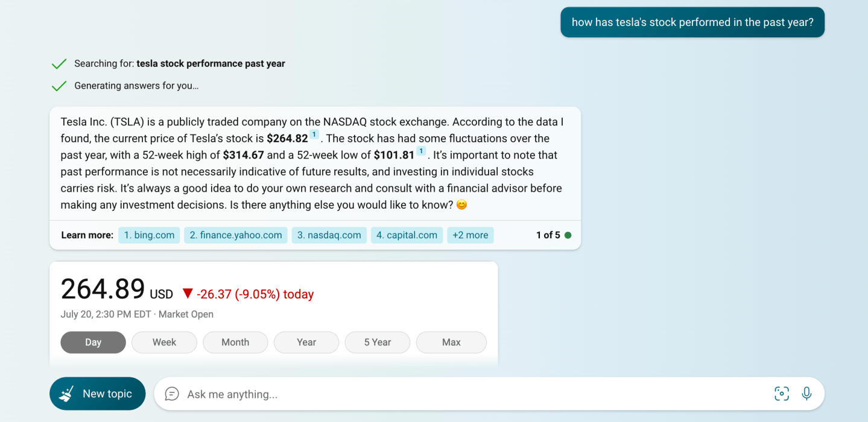Open the finance.yahoo.com source link
The height and width of the screenshot is (422, 868).
(x=236, y=235)
